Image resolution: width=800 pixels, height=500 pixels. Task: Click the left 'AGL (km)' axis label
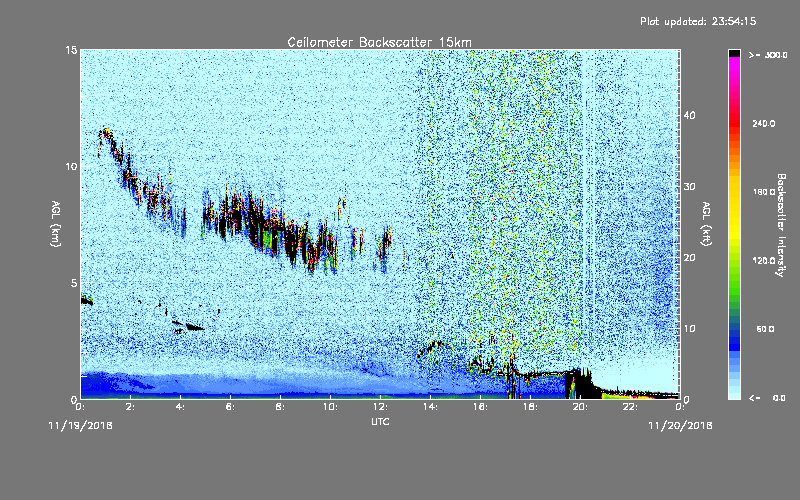pyautogui.click(x=56, y=223)
